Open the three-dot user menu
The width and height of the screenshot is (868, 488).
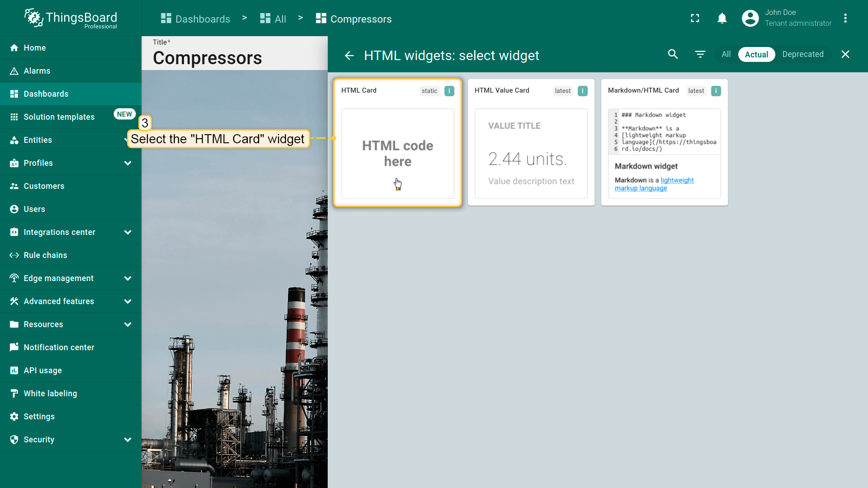click(845, 18)
